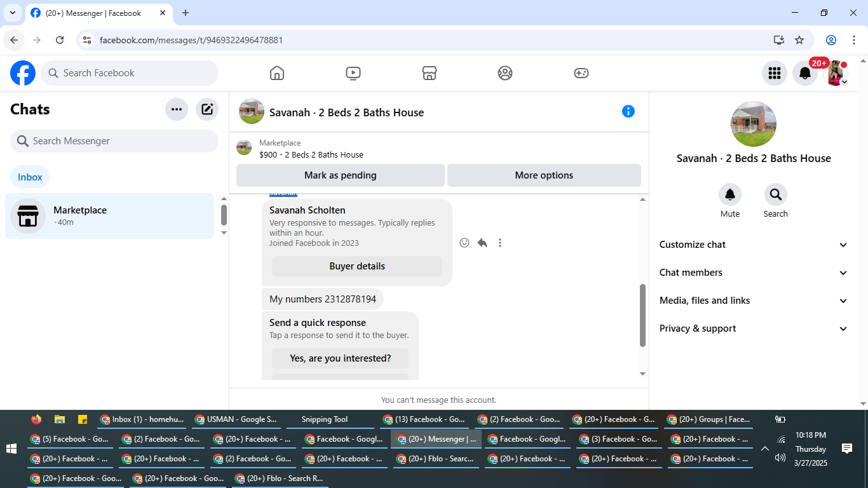Switch to 'USMAN - Google S...' taskbar window
This screenshot has height=488, width=868.
[x=236, y=419]
